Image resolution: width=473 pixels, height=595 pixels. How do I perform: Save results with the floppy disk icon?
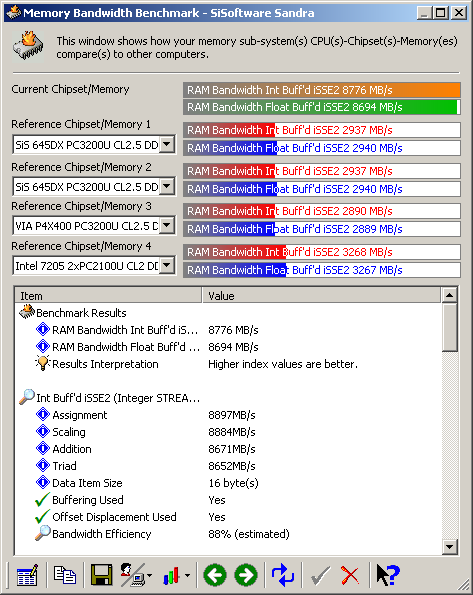[x=101, y=575]
